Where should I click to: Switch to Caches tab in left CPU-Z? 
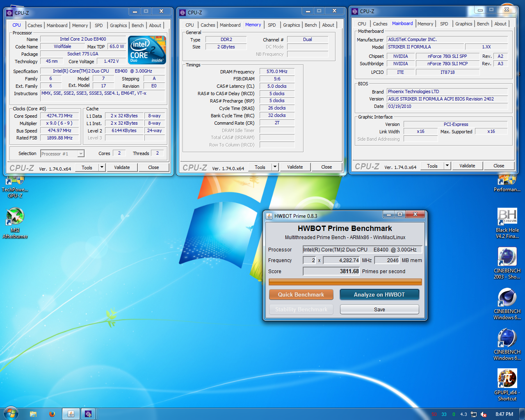[35, 25]
